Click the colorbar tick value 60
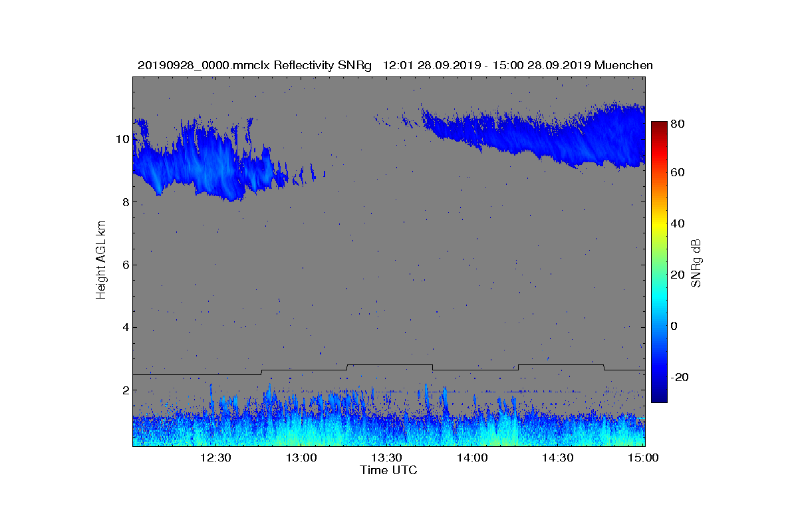The height and width of the screenshot is (532, 798). pyautogui.click(x=678, y=173)
